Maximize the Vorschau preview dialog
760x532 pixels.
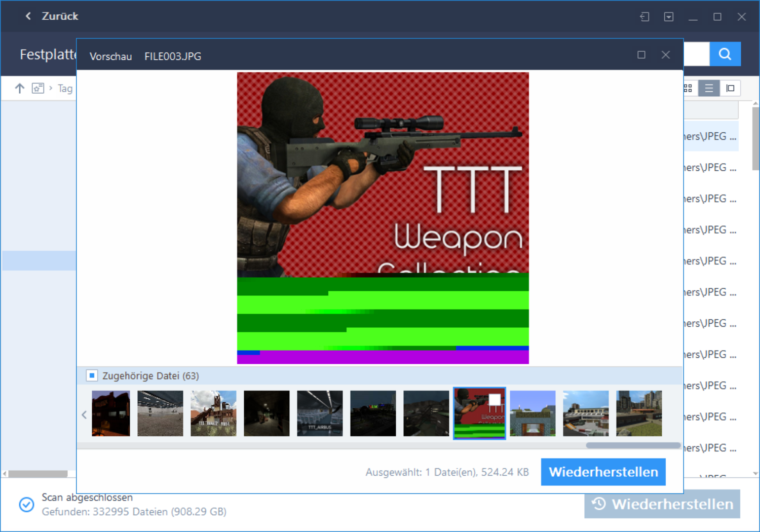[641, 55]
